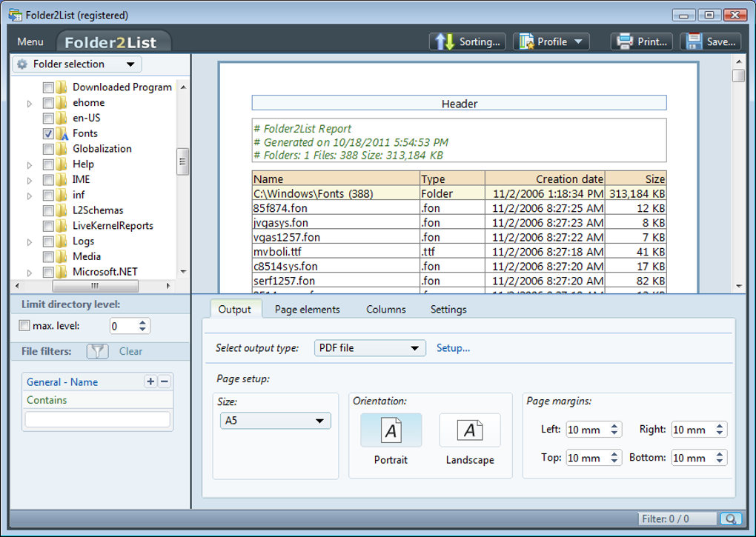Switch to the Page elements tab
This screenshot has height=537, width=756.
pos(307,310)
